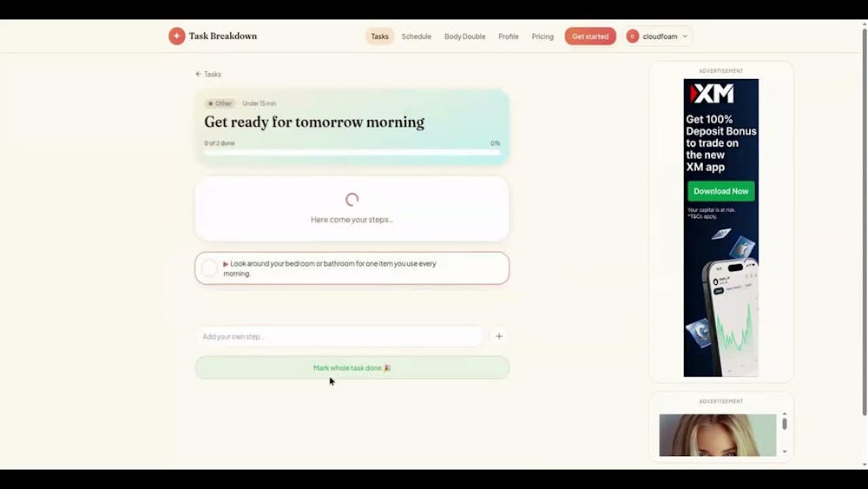Click the Task Breakdown title text
This screenshot has height=489, width=868.
[x=222, y=36]
